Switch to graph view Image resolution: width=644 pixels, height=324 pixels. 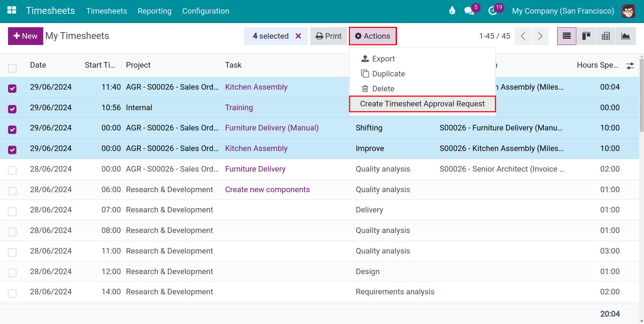(x=626, y=36)
